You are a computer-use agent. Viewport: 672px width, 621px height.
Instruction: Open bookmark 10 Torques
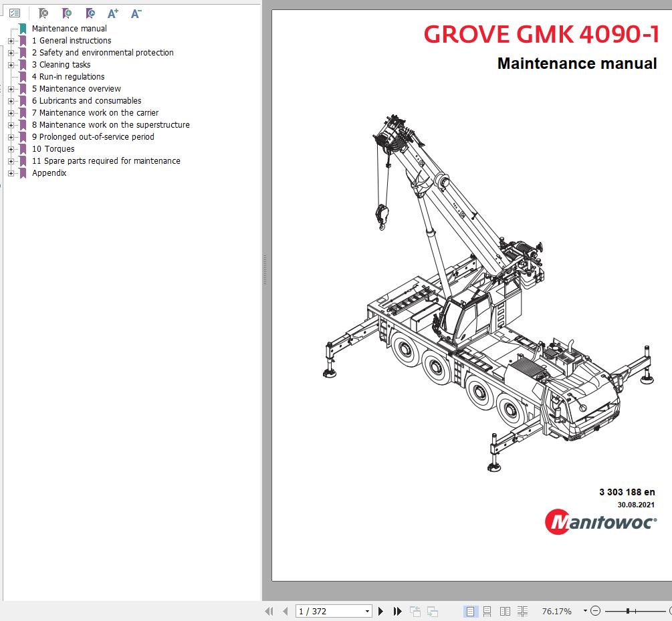53,148
